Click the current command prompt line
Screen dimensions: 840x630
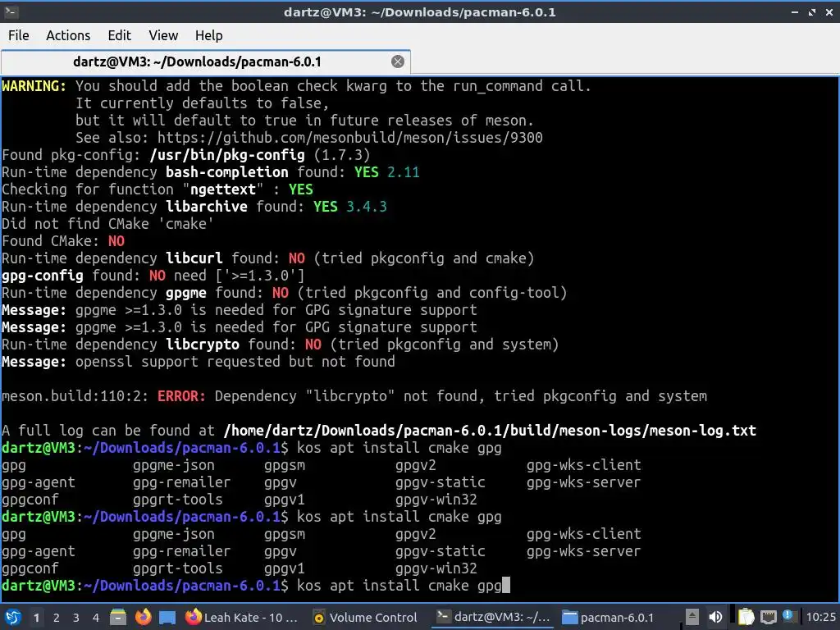coord(256,586)
